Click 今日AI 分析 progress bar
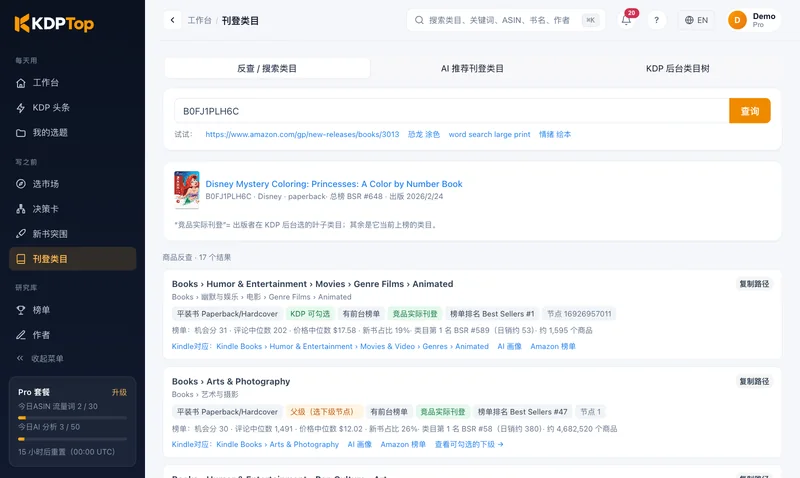The image size is (800, 478). pyautogui.click(x=72, y=439)
